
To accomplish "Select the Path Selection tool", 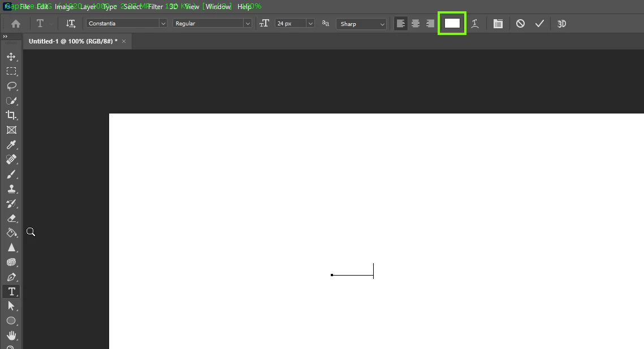I will tap(11, 306).
